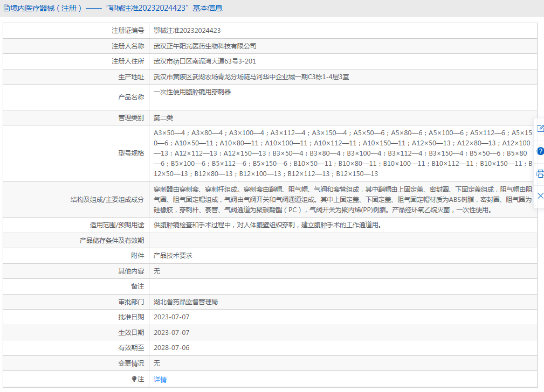Click the 批准日期 value 2023-07-07
Screen dimensions: 544x392
pyautogui.click(x=171, y=317)
